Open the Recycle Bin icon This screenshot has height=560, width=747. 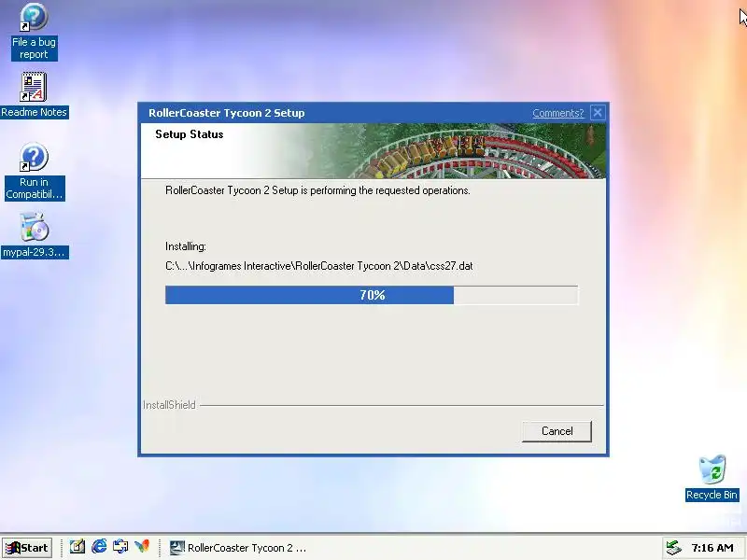tap(712, 478)
